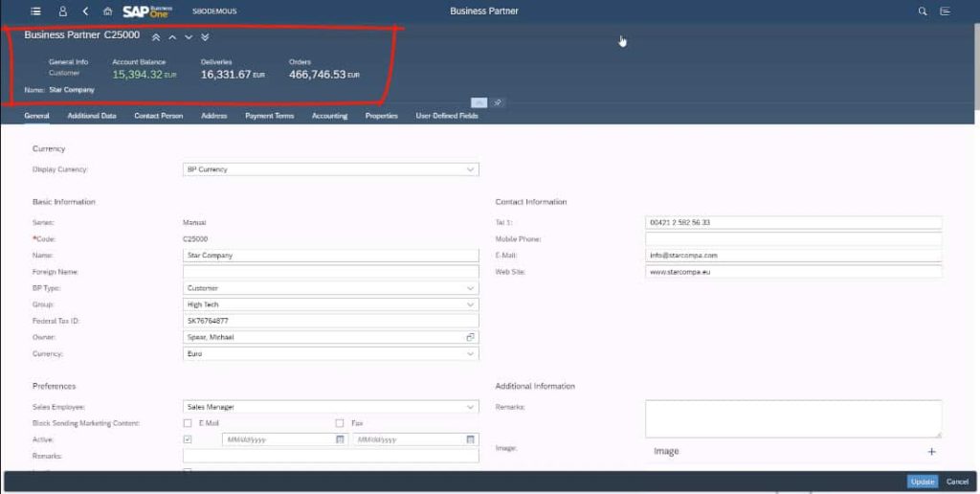Open the Contact Person tab

click(x=159, y=116)
